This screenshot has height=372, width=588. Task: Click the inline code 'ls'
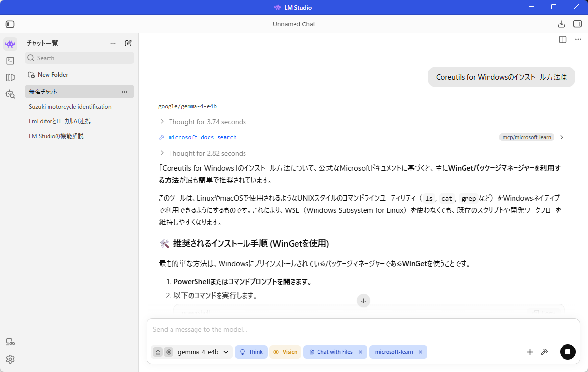[429, 199]
